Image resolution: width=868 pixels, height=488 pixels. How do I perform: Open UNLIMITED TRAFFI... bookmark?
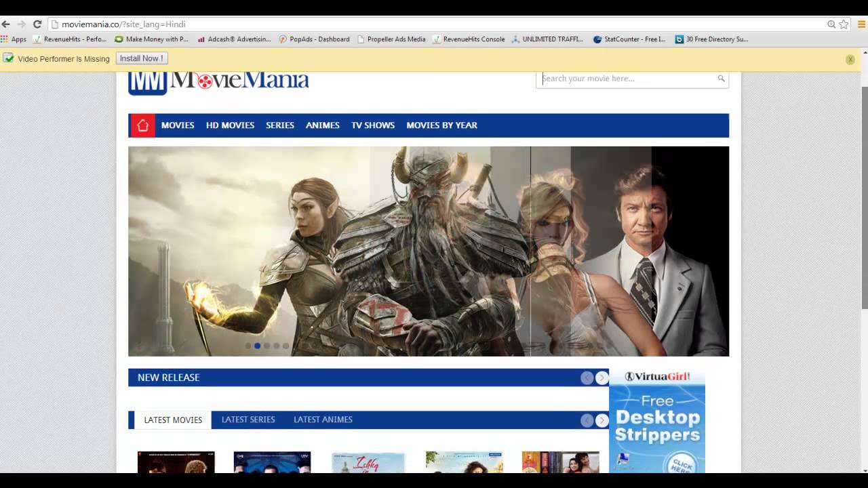pyautogui.click(x=547, y=39)
